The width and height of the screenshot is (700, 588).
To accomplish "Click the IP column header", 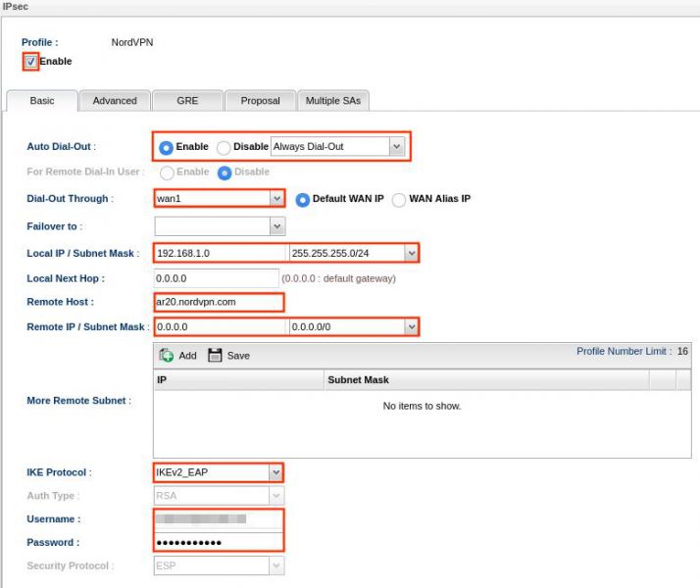I will (x=239, y=379).
